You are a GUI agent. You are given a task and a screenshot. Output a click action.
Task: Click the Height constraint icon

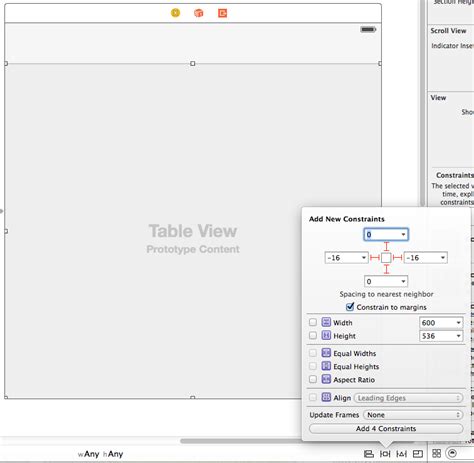pos(326,335)
